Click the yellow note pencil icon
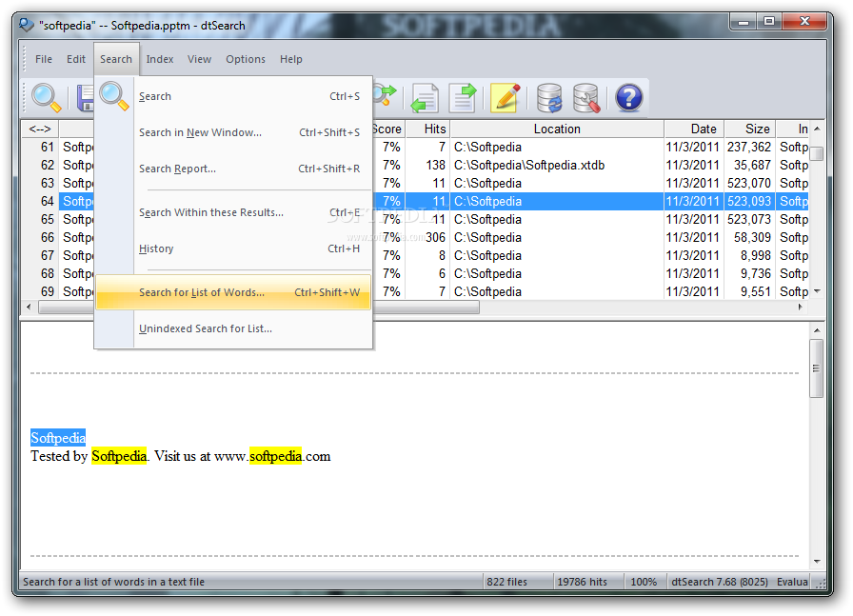 pyautogui.click(x=506, y=98)
